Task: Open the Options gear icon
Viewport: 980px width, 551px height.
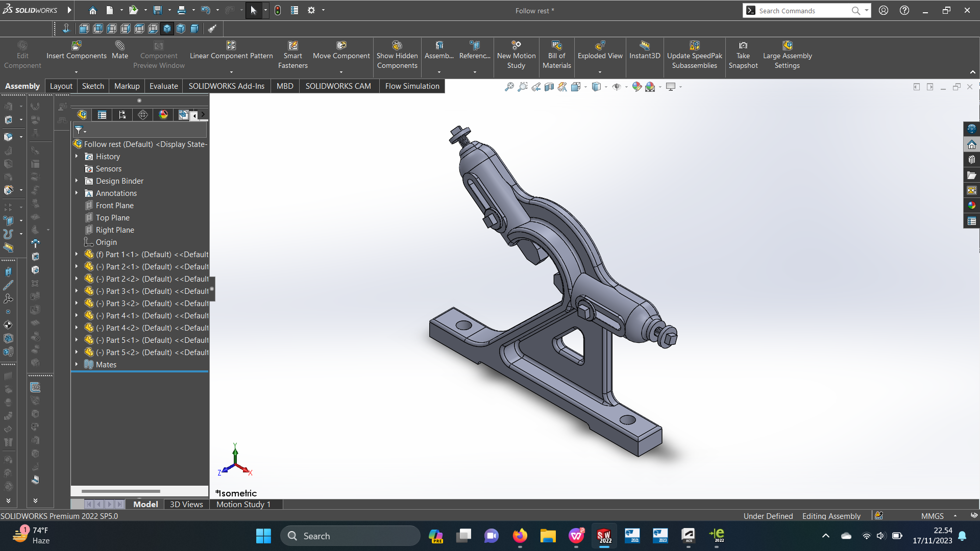Action: point(311,10)
